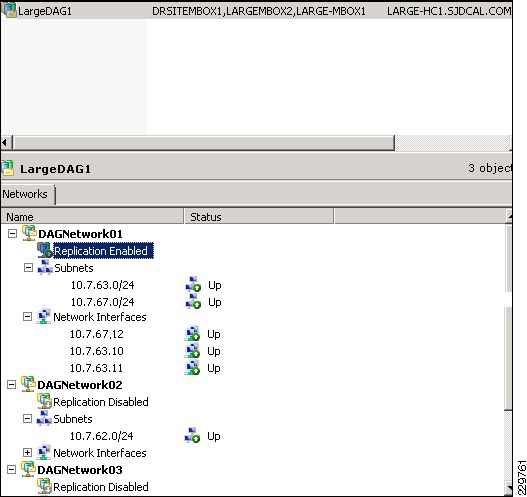Click the horizontal scrollbar left arrow
This screenshot has height=497, width=527.
tap(6, 143)
